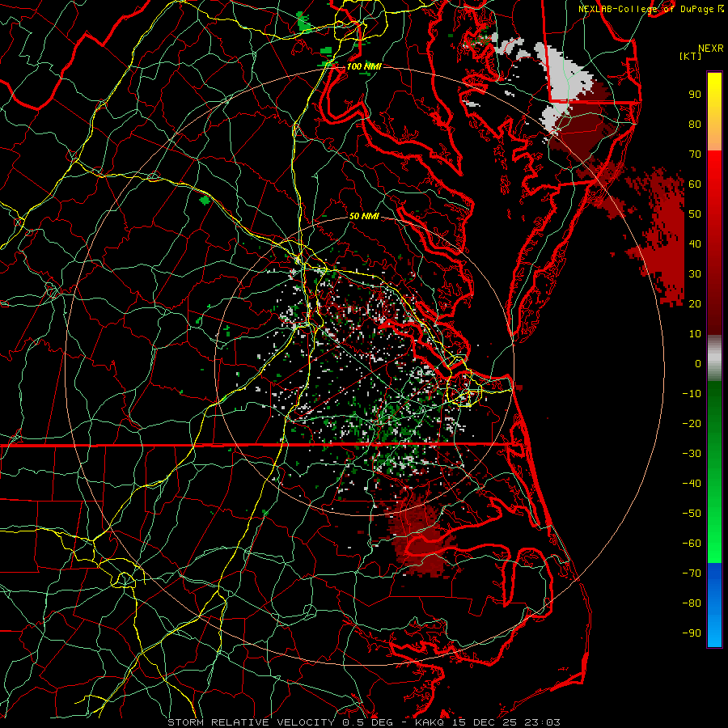Click the 80 value on velocity scale
Viewport: 728px width, 728px height.
tap(695, 124)
